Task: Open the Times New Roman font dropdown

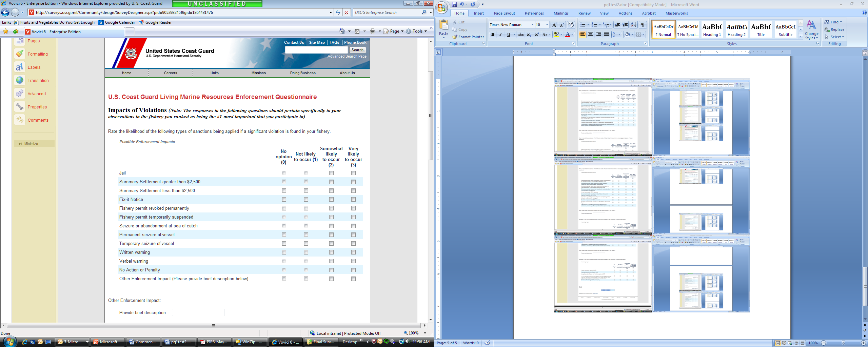Action: (x=532, y=25)
